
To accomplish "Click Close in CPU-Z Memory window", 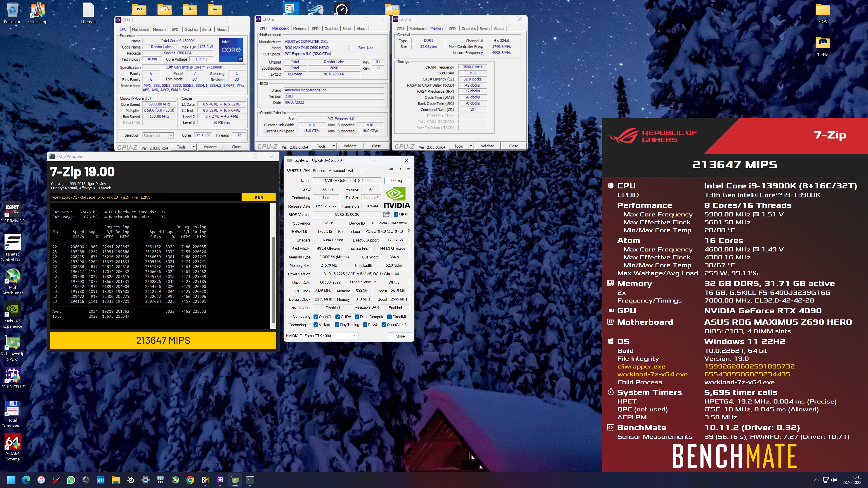I will pyautogui.click(x=514, y=146).
